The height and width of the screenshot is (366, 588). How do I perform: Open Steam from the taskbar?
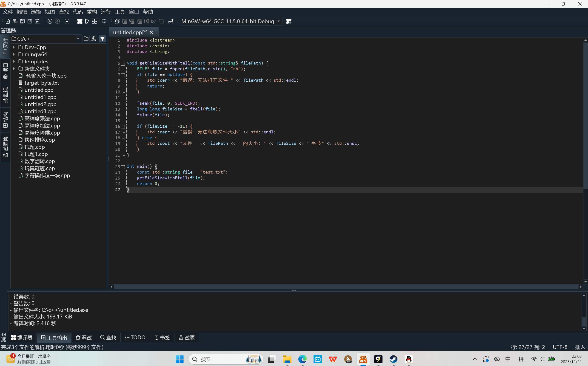pyautogui.click(x=393, y=359)
